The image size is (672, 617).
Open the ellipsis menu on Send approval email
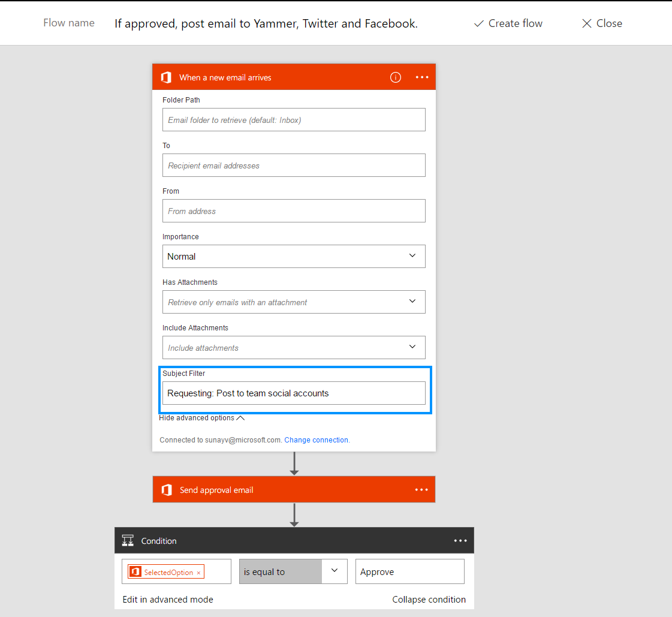[422, 490]
